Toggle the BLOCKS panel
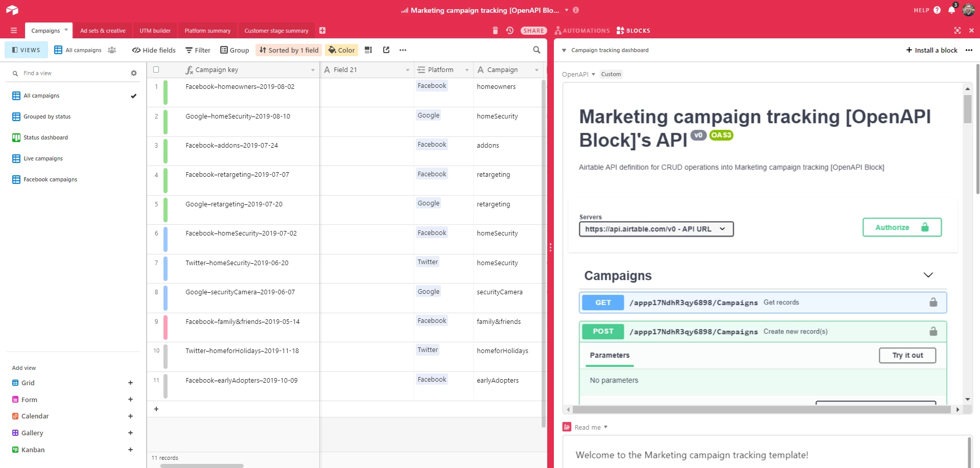This screenshot has height=468, width=980. tap(633, 31)
